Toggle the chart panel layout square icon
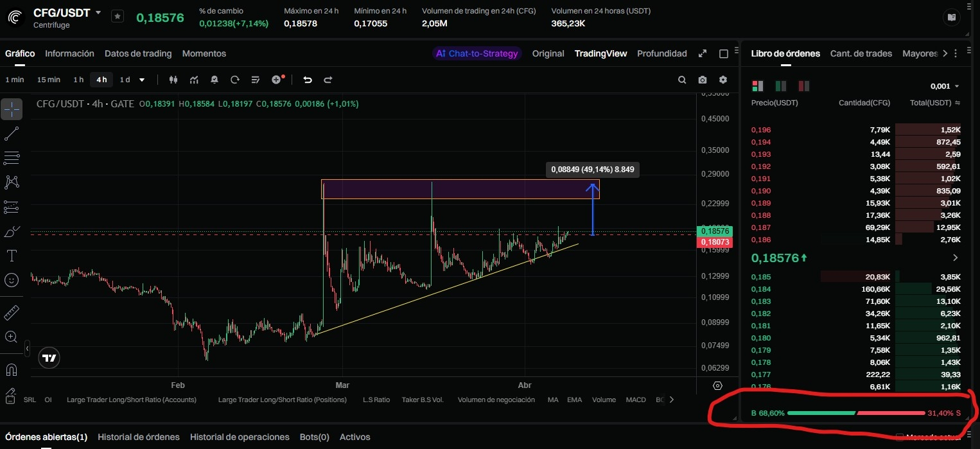Screen dimensions: 980x449 point(724,53)
